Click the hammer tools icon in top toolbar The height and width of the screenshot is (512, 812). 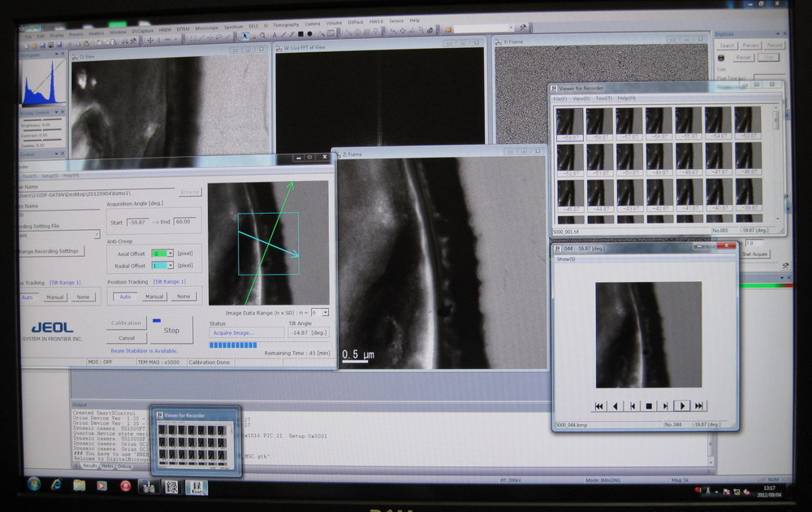[523, 28]
